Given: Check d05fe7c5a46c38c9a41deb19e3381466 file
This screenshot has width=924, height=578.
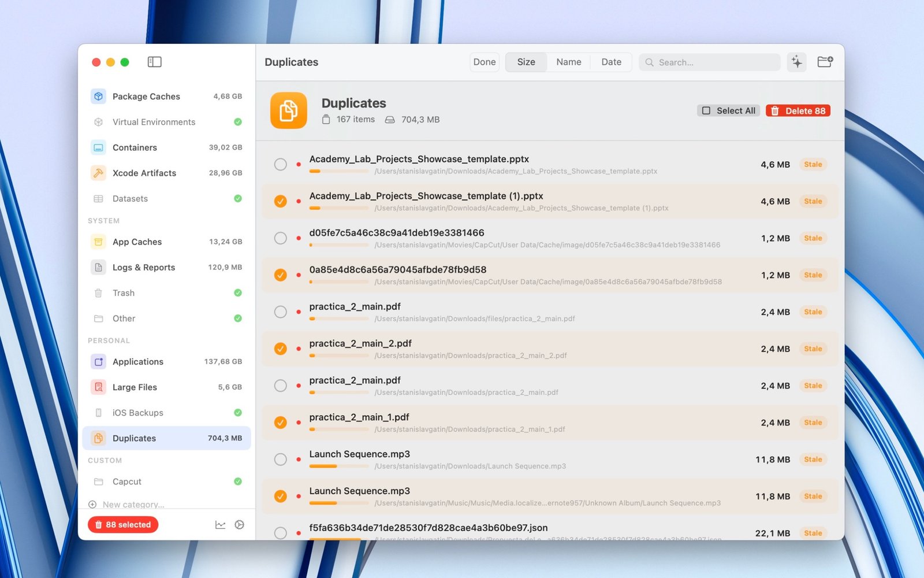Looking at the screenshot, I should click(281, 238).
